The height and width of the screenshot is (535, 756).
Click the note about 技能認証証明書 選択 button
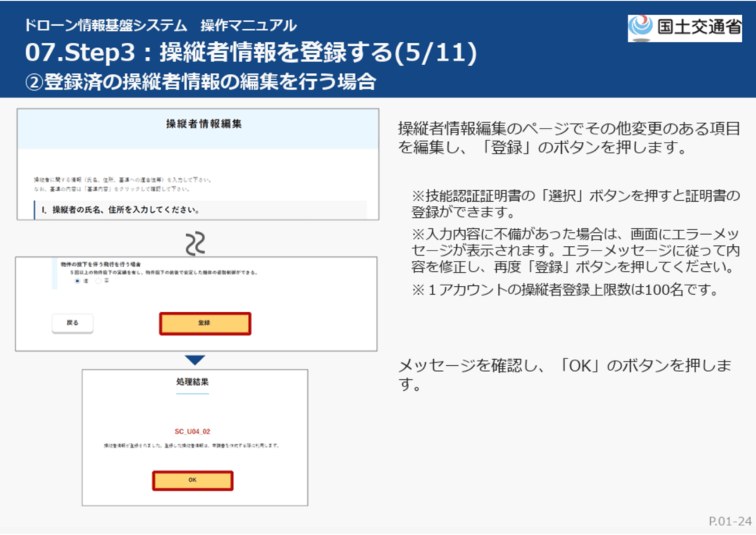tap(575, 205)
